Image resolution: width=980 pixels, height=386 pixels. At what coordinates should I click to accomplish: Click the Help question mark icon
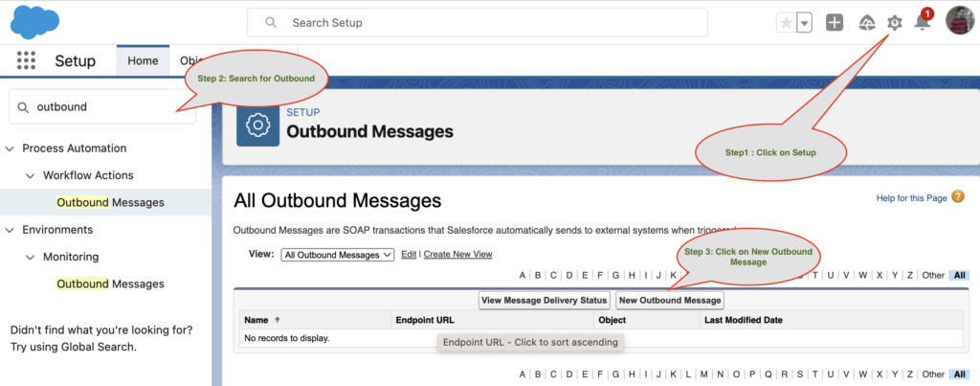click(957, 197)
